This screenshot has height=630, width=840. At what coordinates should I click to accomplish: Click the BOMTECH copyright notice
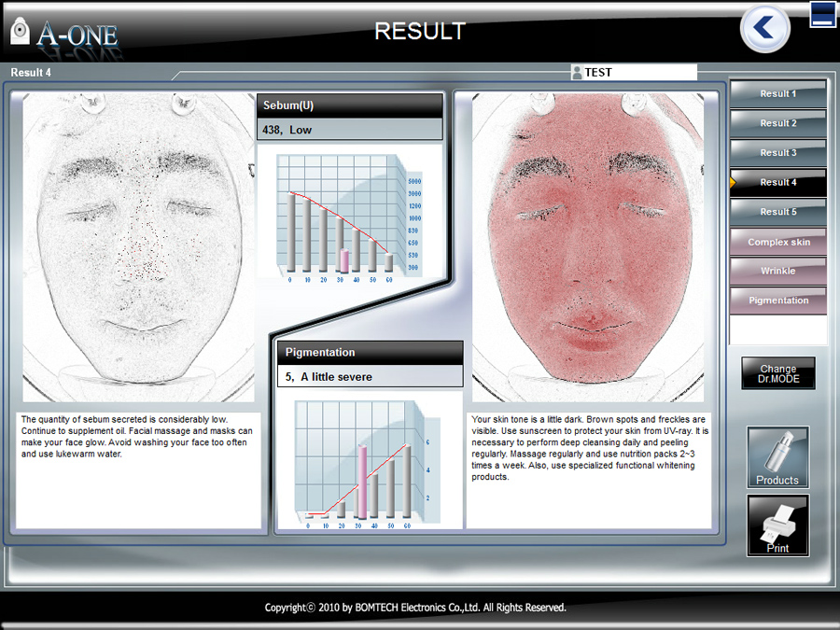pos(415,608)
